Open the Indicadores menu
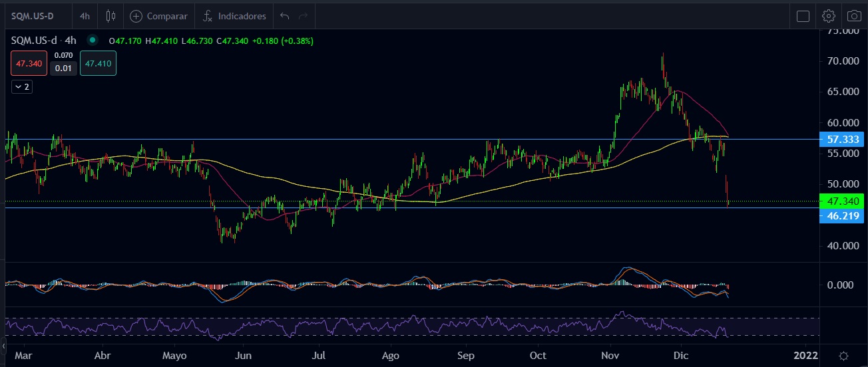The width and height of the screenshot is (868, 367). pyautogui.click(x=234, y=15)
